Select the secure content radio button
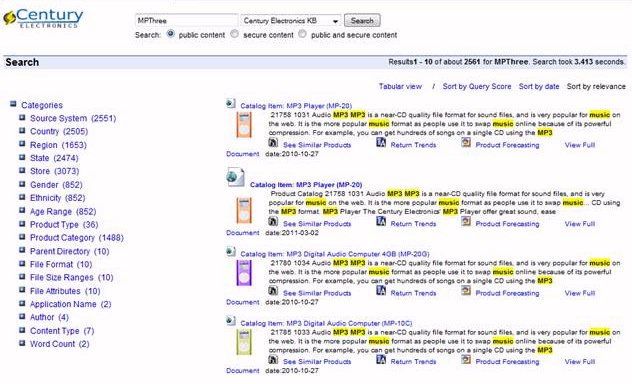Viewport: 632px width, 384px height. [234, 34]
